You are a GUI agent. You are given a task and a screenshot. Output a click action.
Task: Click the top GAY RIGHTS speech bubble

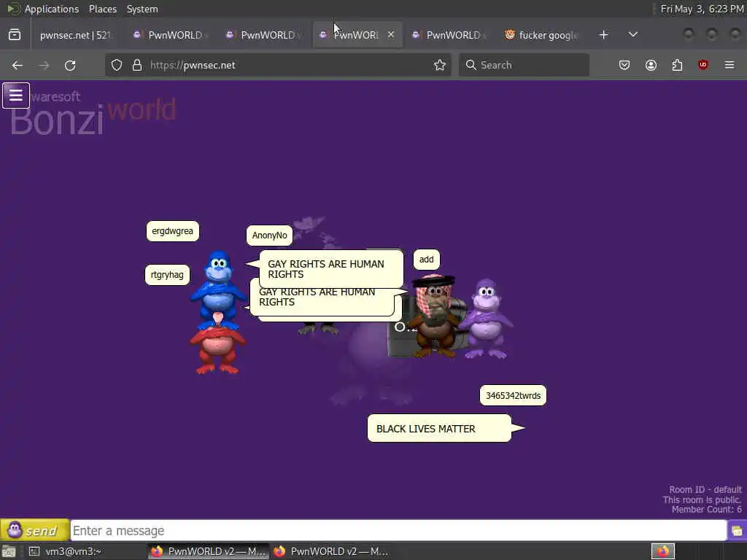pyautogui.click(x=332, y=269)
